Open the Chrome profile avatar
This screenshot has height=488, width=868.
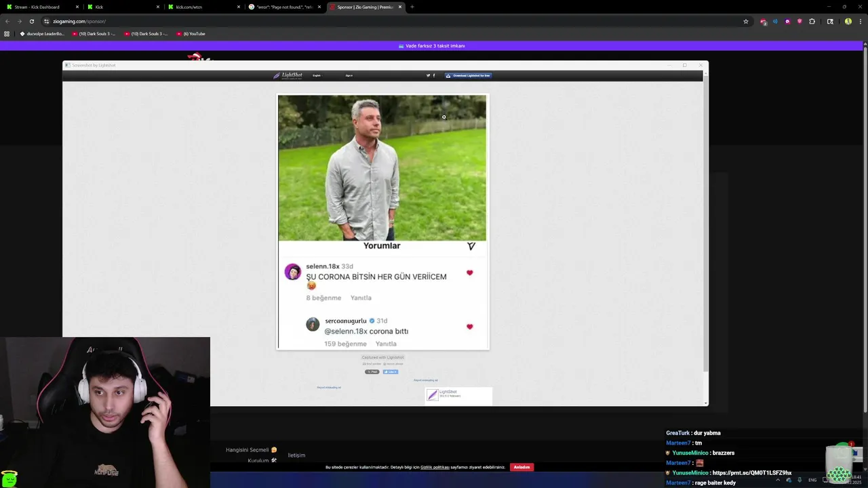(848, 21)
